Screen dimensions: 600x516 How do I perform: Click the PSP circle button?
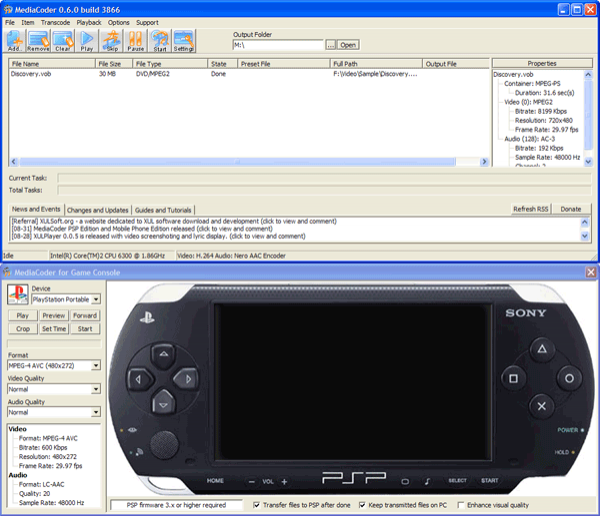(569, 379)
